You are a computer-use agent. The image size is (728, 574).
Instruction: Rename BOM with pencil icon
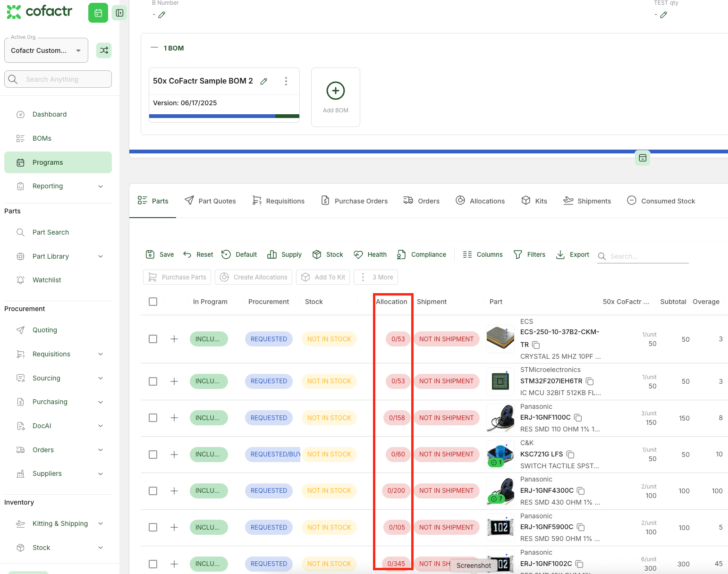coord(264,81)
